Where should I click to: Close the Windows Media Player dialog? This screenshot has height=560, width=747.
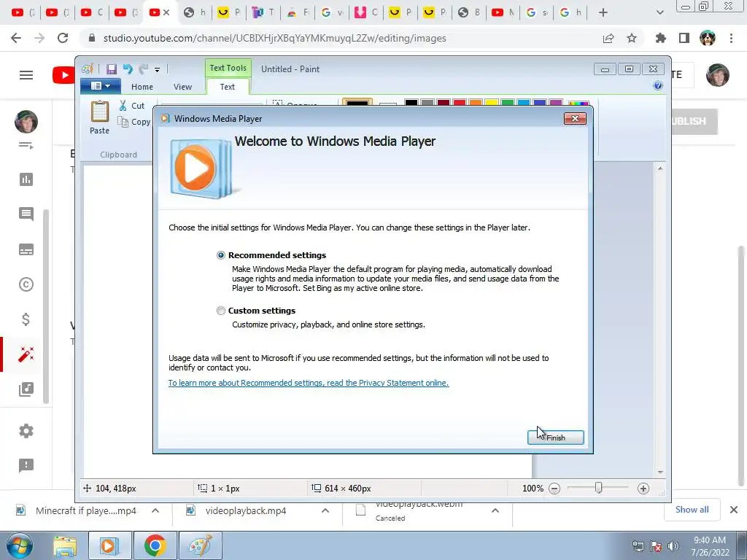pyautogui.click(x=575, y=119)
